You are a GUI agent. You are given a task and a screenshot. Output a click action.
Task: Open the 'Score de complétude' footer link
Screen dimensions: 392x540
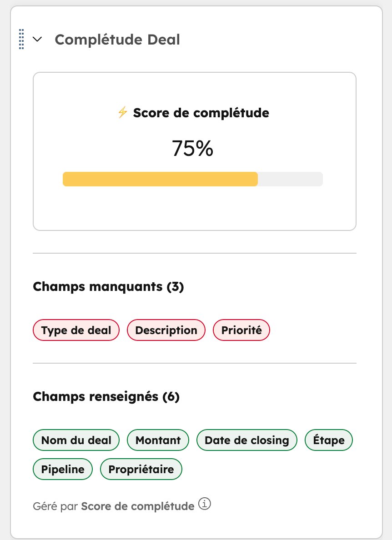click(x=137, y=506)
